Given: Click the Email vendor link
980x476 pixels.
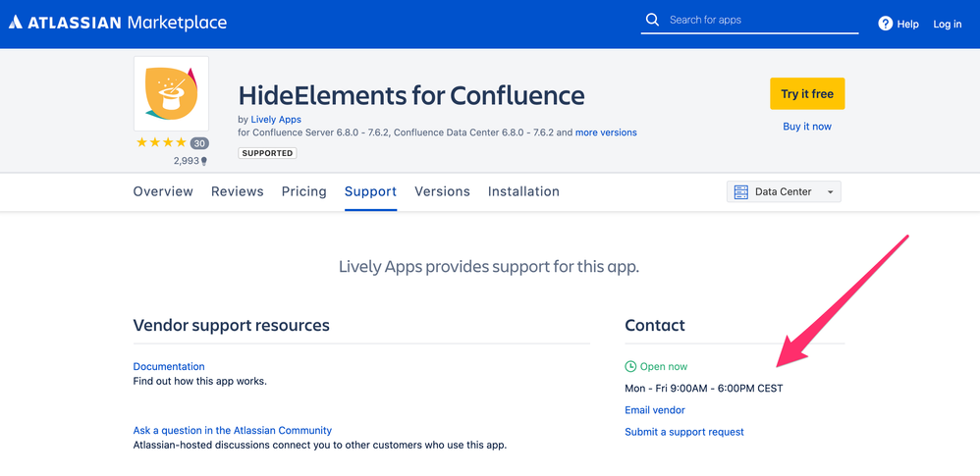Looking at the screenshot, I should [x=655, y=410].
